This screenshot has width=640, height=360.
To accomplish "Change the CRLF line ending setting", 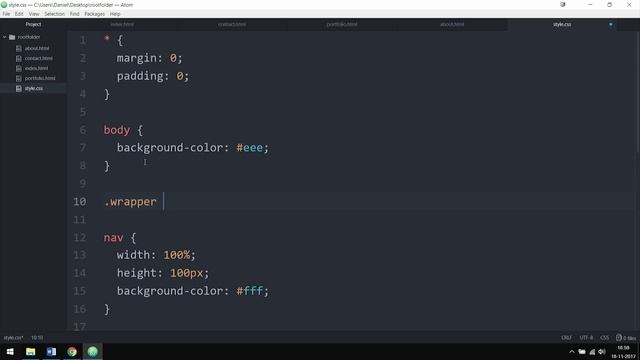I will [x=566, y=338].
